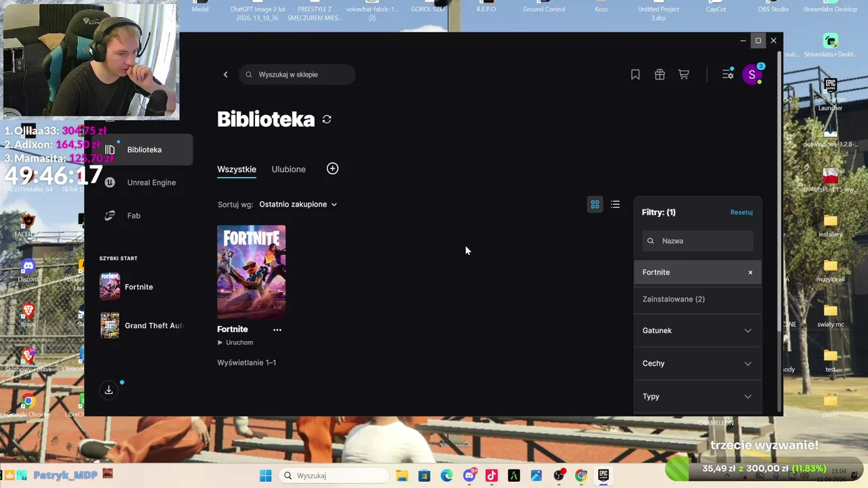This screenshot has width=868, height=488.
Task: Open the Brave desktop shortcut
Action: pyautogui.click(x=28, y=314)
